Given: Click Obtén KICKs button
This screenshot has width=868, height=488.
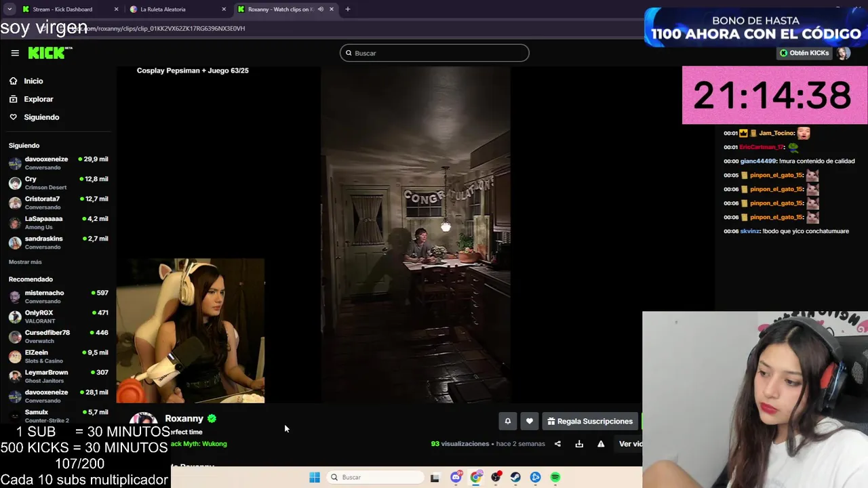Looking at the screenshot, I should pos(804,53).
